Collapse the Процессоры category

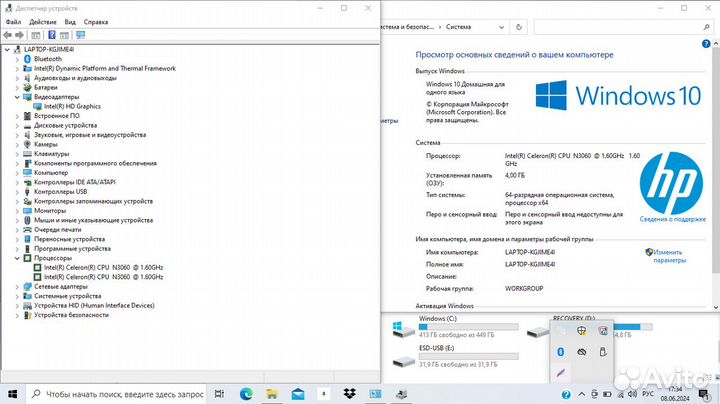coord(17,258)
